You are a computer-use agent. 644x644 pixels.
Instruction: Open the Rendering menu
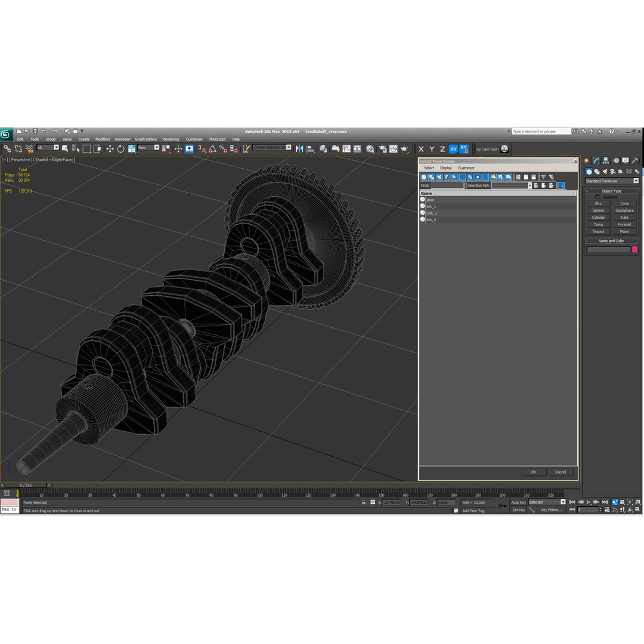click(171, 139)
